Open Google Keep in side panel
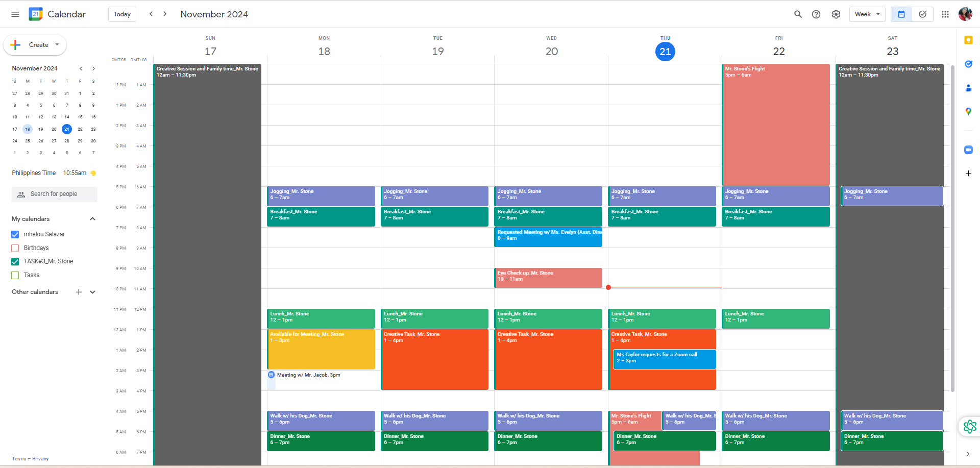980x468 pixels. click(x=968, y=40)
